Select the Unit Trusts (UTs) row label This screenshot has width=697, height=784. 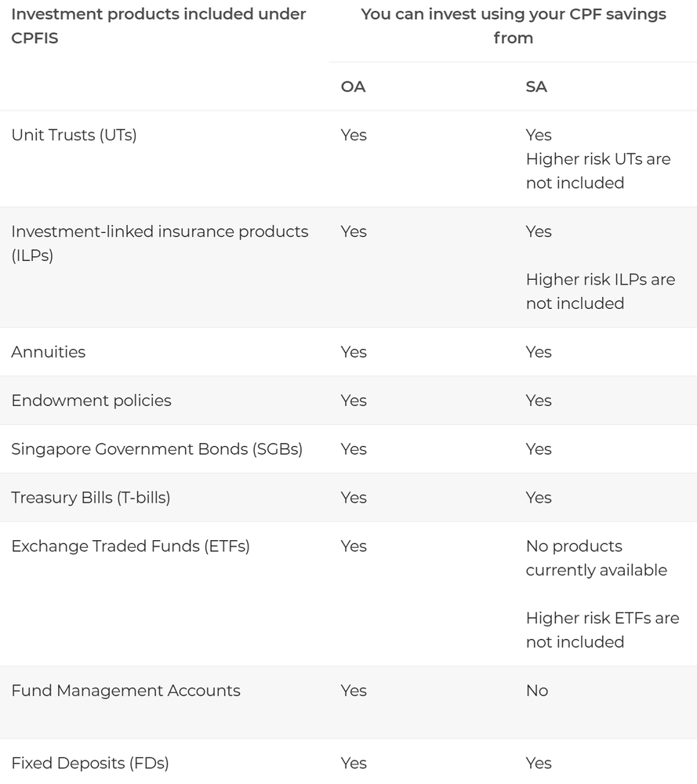[x=74, y=135]
